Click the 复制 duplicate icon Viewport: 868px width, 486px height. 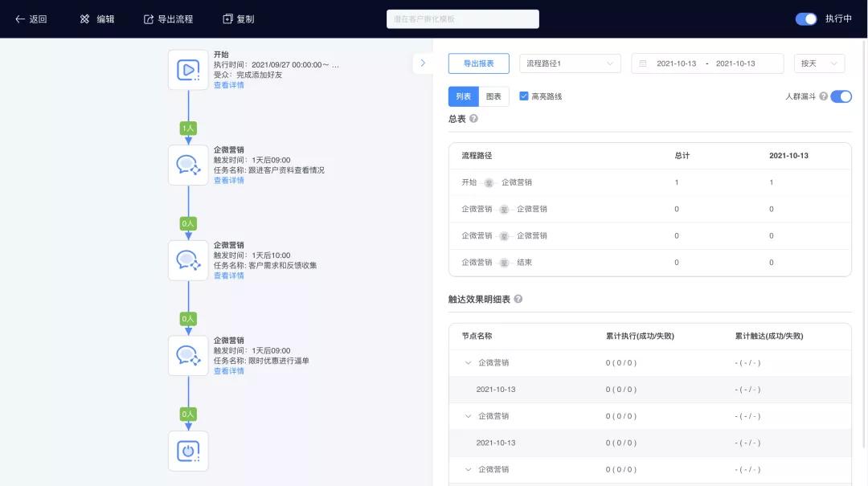pos(226,17)
